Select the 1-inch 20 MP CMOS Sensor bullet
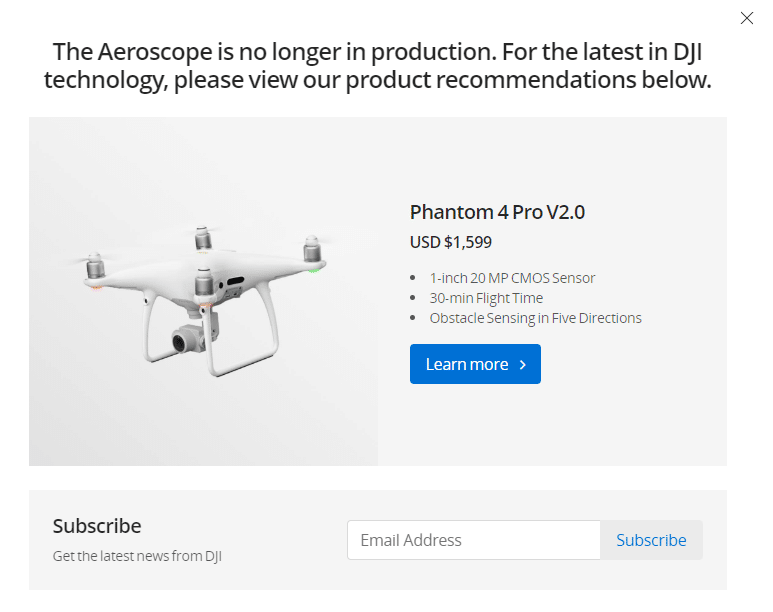Viewport: 773px width, 612px height. pos(512,278)
